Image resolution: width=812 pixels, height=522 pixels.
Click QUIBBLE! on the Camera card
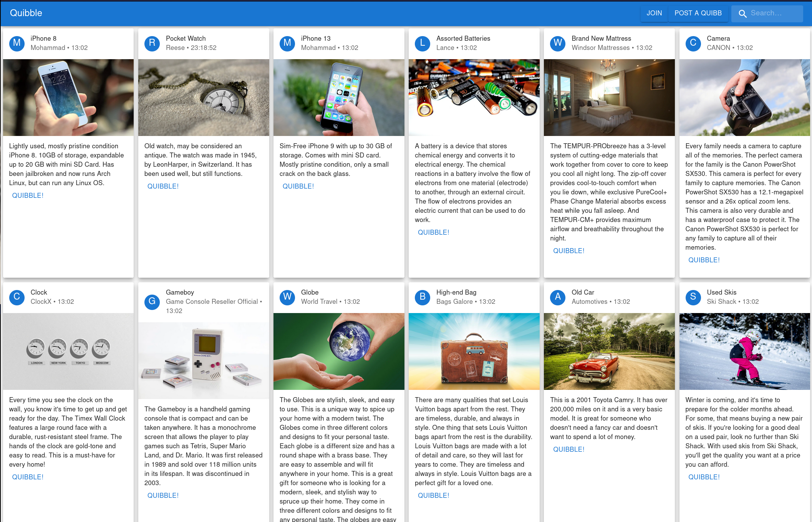pyautogui.click(x=704, y=260)
